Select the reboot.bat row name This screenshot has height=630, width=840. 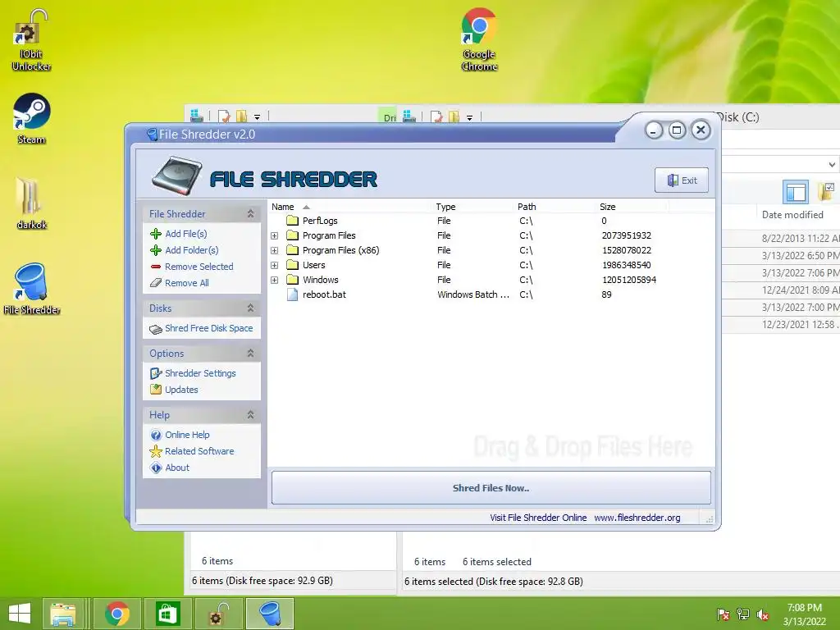click(324, 294)
